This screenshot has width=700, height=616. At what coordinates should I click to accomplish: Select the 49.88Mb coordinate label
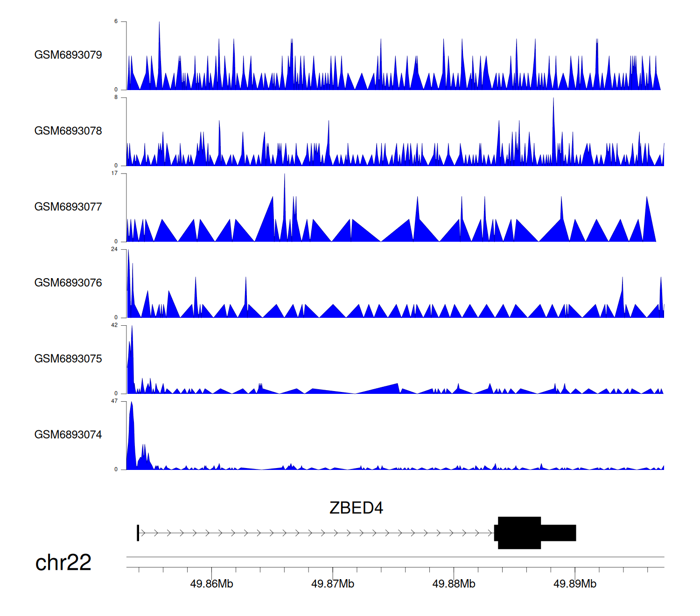454,584
